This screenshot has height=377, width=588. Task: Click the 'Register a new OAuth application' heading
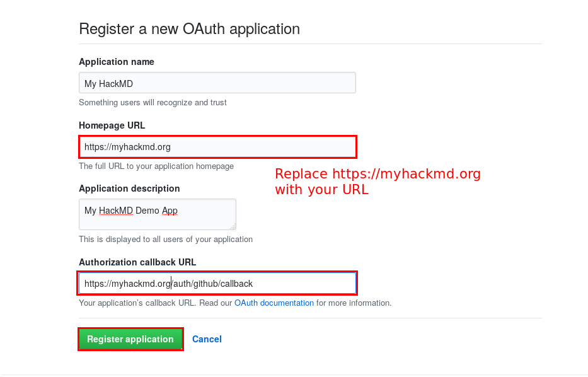[189, 29]
